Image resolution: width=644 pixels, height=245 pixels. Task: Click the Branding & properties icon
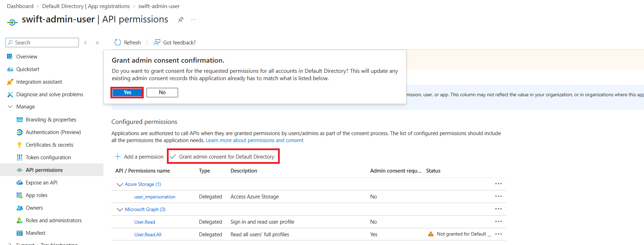tap(20, 120)
